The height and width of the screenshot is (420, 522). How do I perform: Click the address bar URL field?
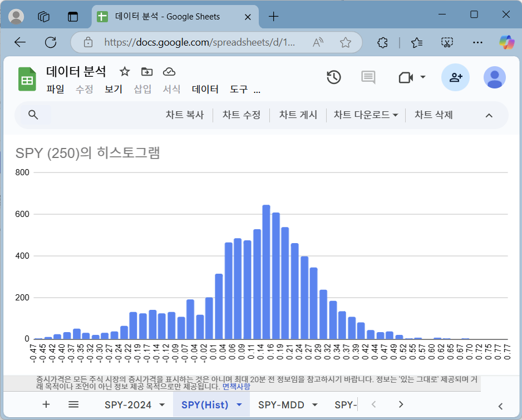[199, 42]
